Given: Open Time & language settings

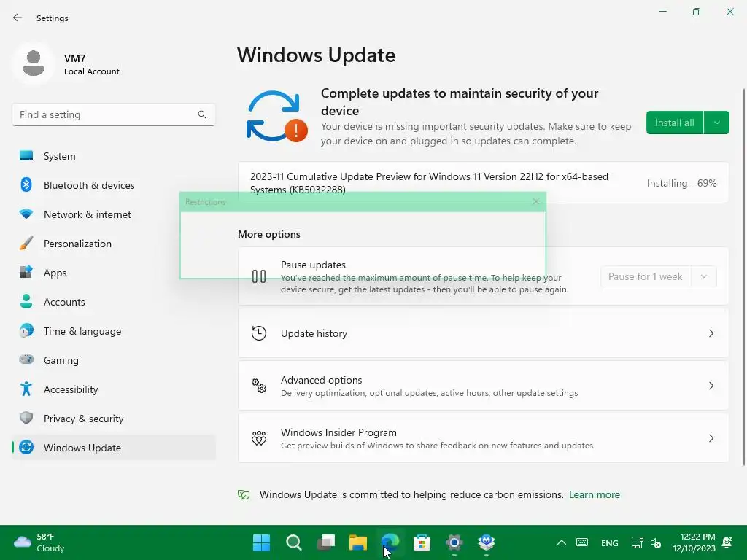Looking at the screenshot, I should 113,331.
